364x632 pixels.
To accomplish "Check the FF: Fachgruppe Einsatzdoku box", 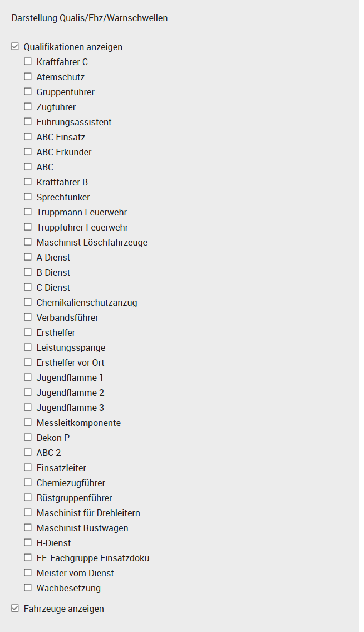I will point(28,558).
